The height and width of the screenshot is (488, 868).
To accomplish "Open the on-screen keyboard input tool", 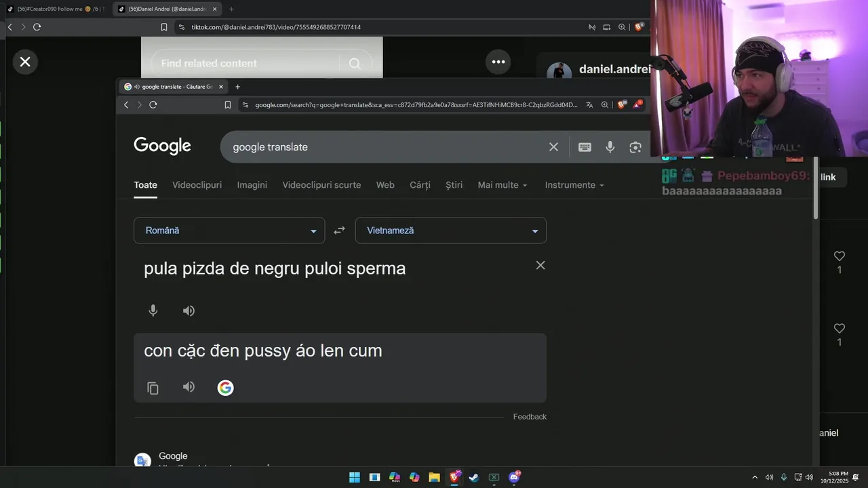I will pos(585,147).
